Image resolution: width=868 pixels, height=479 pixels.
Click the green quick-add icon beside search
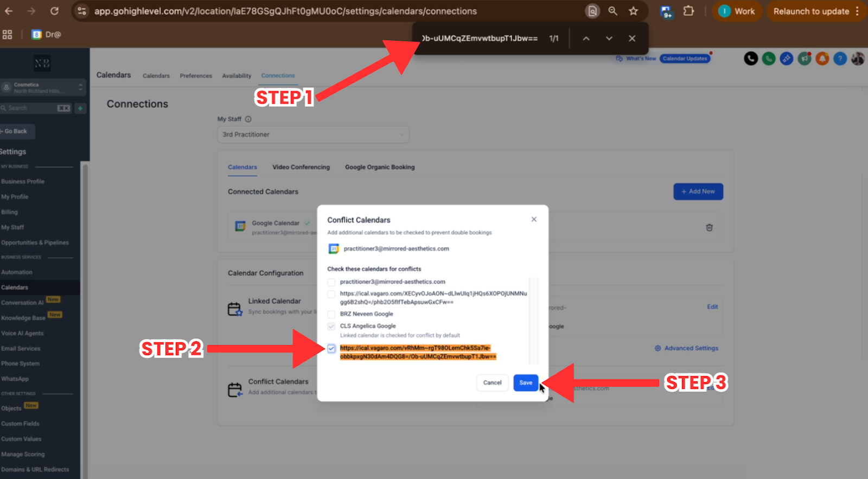80,108
